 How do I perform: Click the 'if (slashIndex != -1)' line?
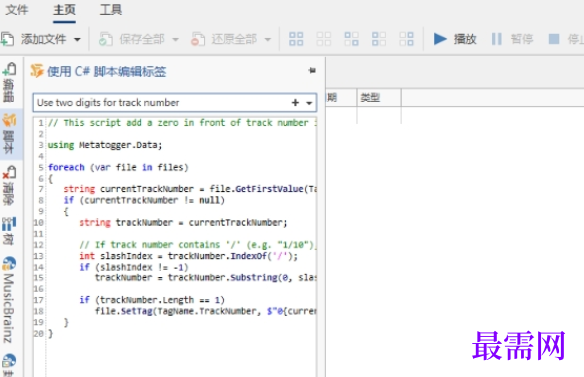pyautogui.click(x=134, y=267)
